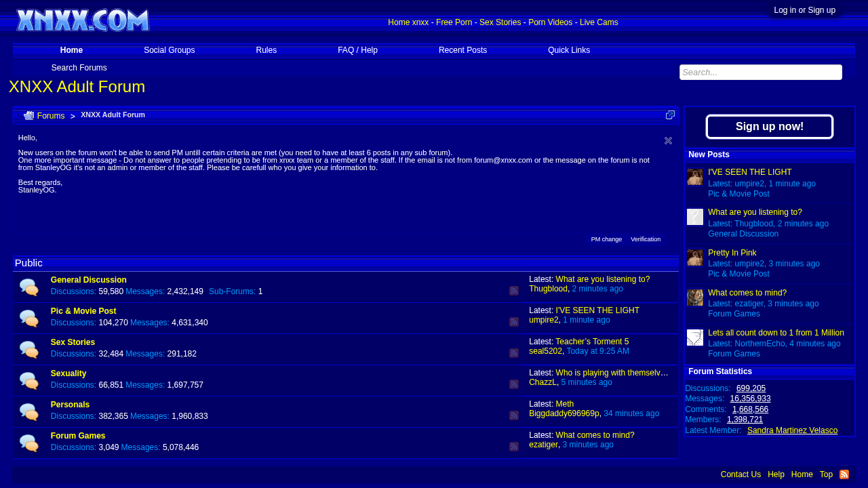Open latest thread Teacher's Torment 5
The width and height of the screenshot is (868, 488).
pyautogui.click(x=592, y=342)
